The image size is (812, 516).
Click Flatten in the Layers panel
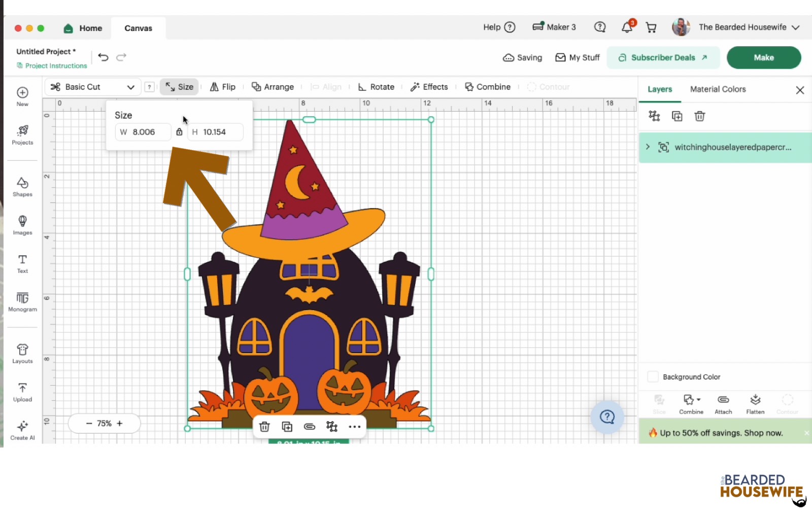(755, 404)
